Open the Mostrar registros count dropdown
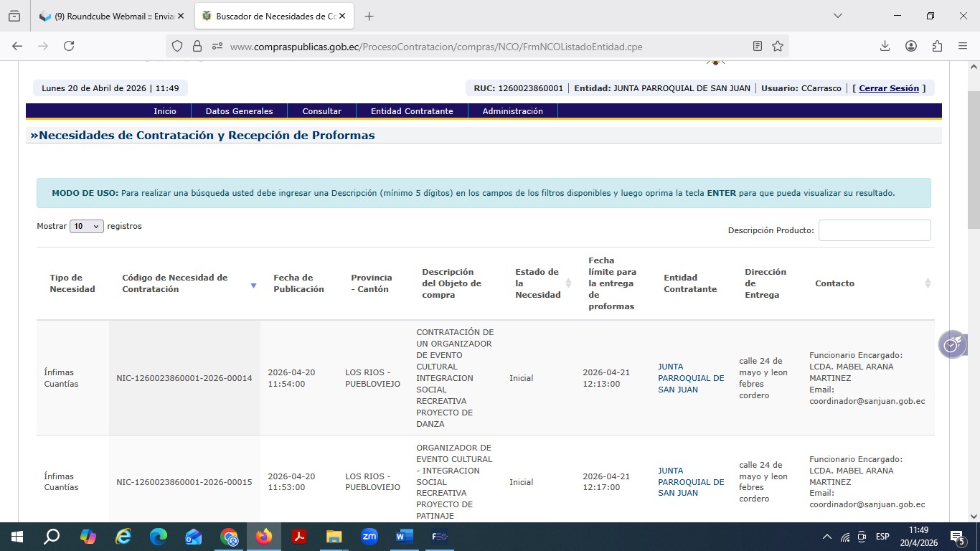Screen dimensions: 980x551 pyautogui.click(x=87, y=226)
